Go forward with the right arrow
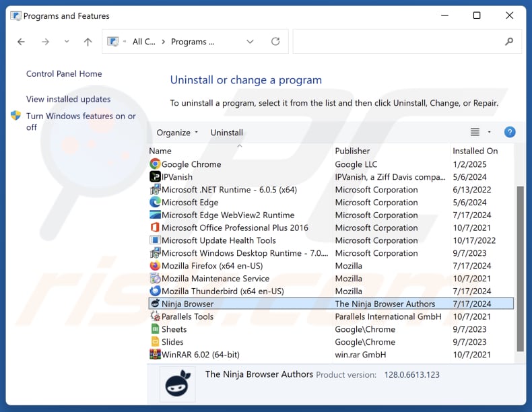The width and height of the screenshot is (532, 412). tap(46, 42)
